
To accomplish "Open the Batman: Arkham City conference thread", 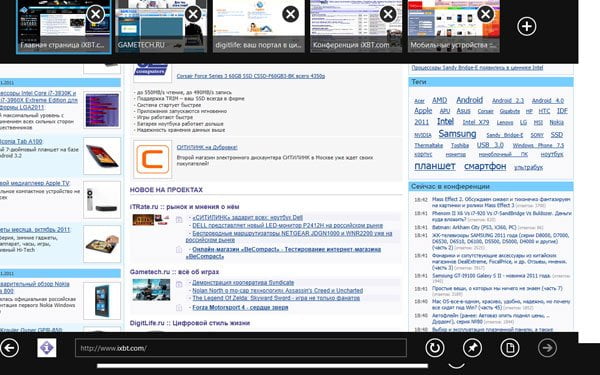I will (474, 227).
